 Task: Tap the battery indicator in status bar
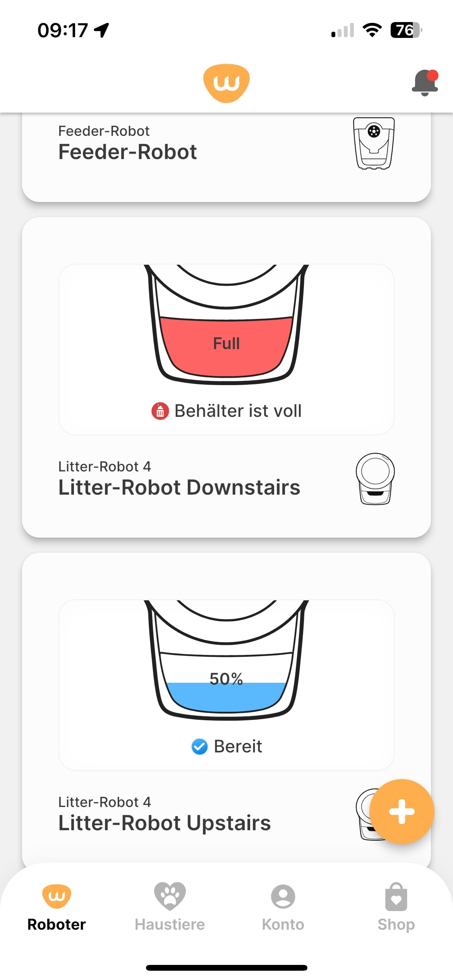(x=405, y=30)
